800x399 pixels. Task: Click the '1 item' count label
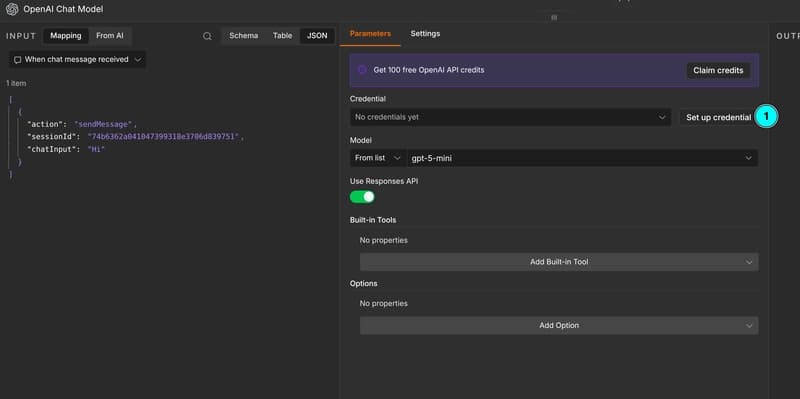pyautogui.click(x=16, y=83)
